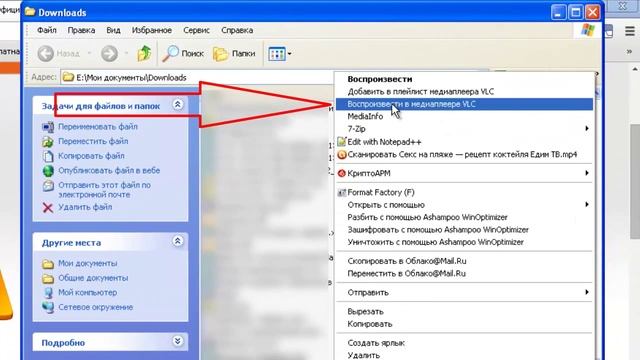Expand the 7-Zip submenu
The height and width of the screenshot is (360, 640).
[464, 129]
